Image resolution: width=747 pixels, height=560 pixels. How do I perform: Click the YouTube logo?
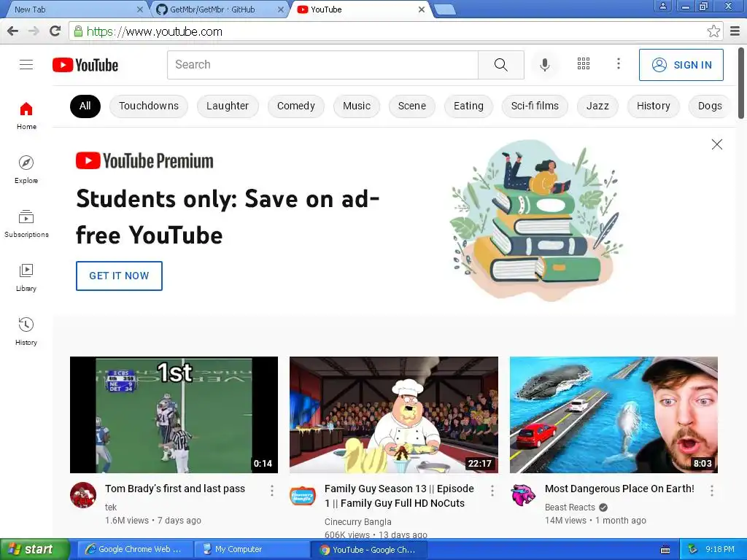85,65
